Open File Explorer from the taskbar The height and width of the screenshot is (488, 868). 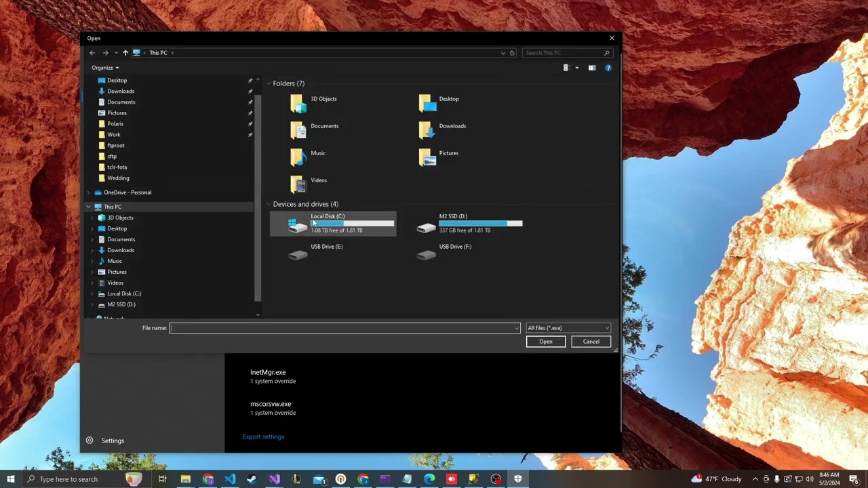(185, 479)
